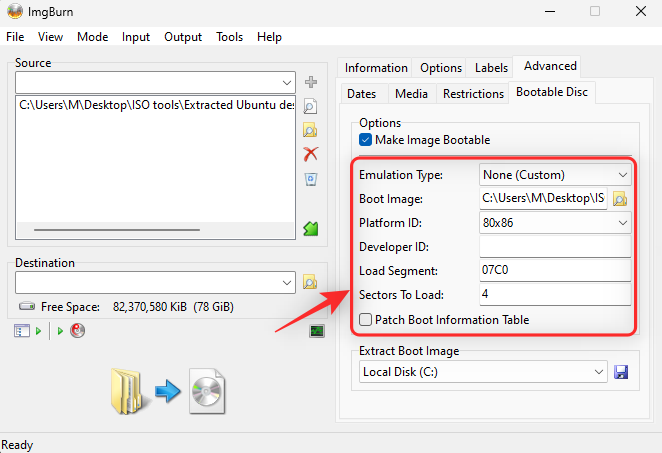662x453 pixels.
Task: Switch to the Information tab
Action: (376, 68)
